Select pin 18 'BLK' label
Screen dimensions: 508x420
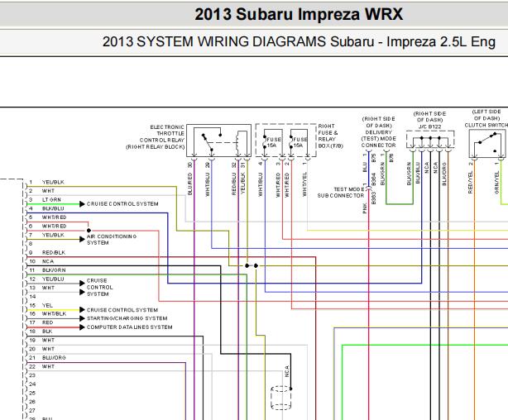point(47,332)
